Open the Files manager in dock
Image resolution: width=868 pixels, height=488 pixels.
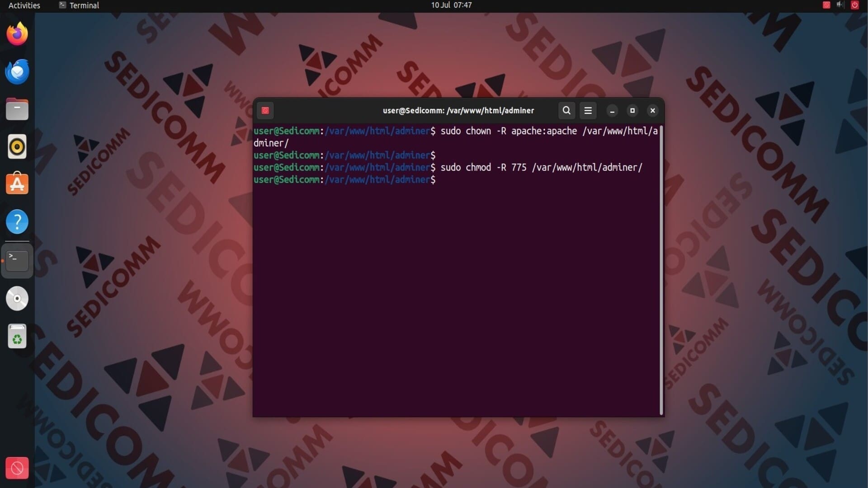point(17,109)
